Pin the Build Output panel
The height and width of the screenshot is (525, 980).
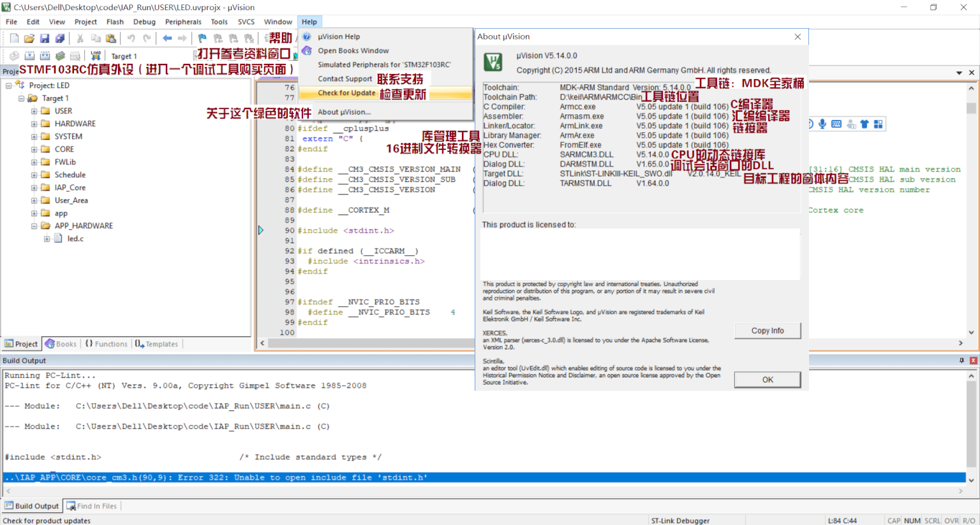[x=961, y=360]
